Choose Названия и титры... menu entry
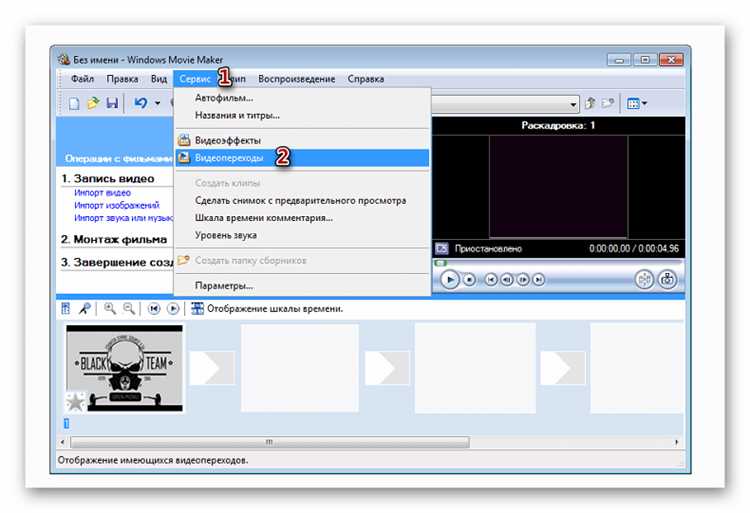750x513 pixels. pos(302,115)
